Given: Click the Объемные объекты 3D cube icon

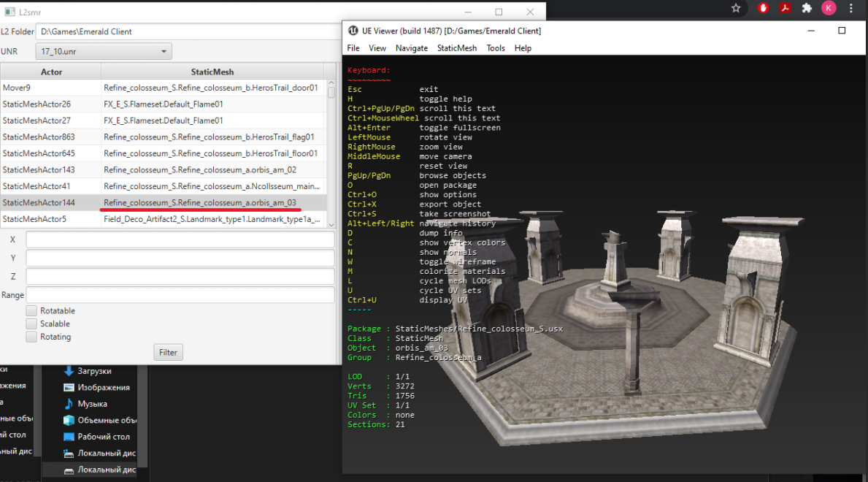Looking at the screenshot, I should (69, 420).
